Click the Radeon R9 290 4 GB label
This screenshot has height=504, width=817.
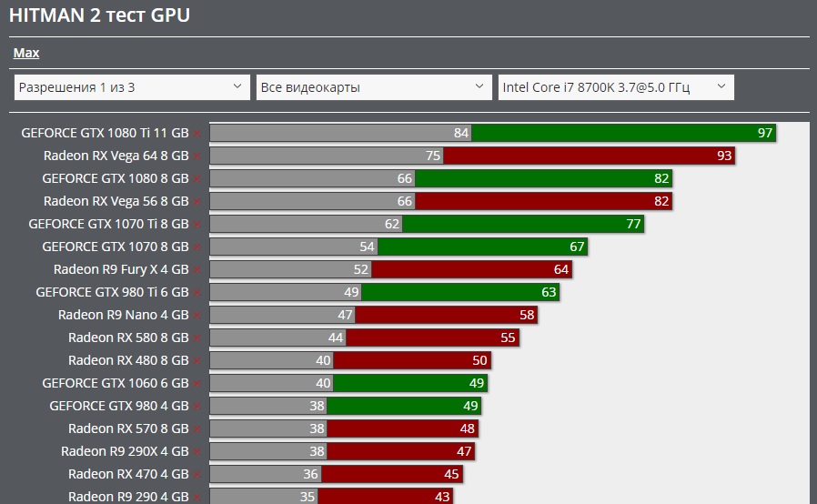click(128, 497)
